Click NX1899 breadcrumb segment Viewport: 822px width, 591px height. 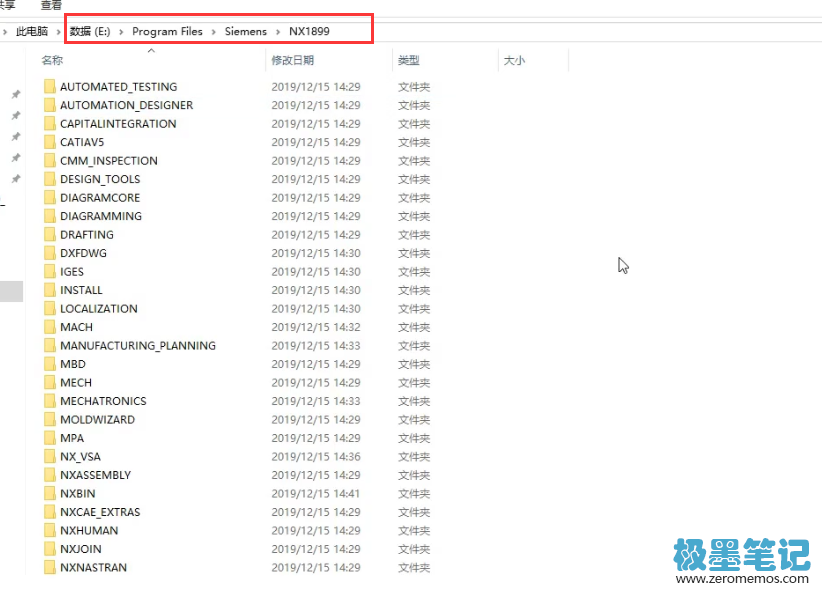click(x=309, y=31)
